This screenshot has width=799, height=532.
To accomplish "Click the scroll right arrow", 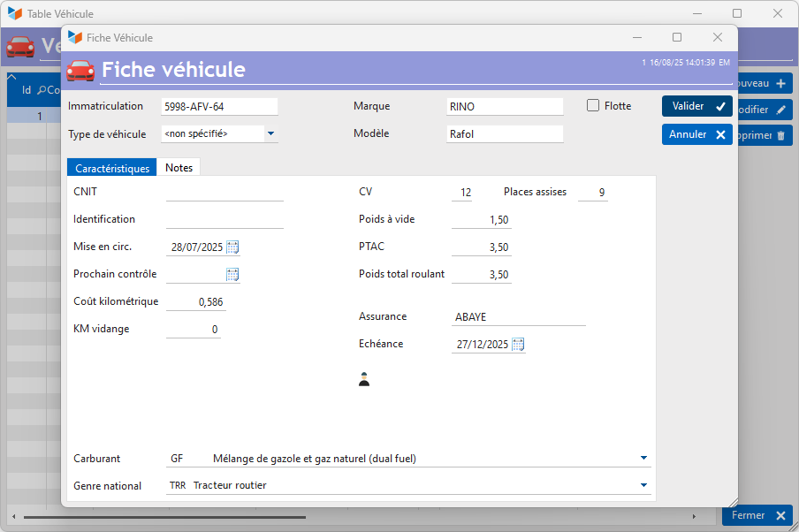I will (x=694, y=517).
